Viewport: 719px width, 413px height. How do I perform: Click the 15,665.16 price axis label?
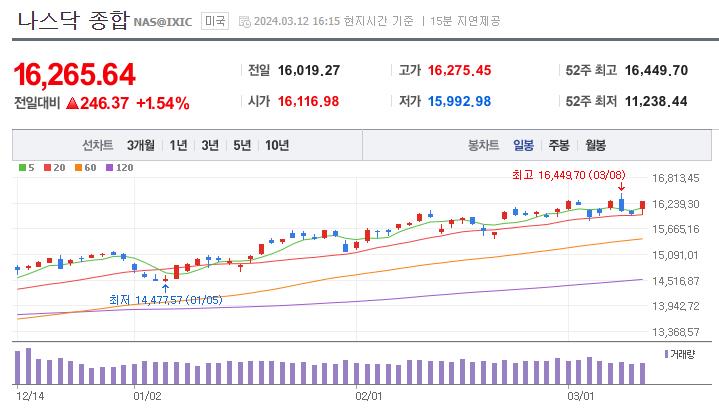[676, 229]
